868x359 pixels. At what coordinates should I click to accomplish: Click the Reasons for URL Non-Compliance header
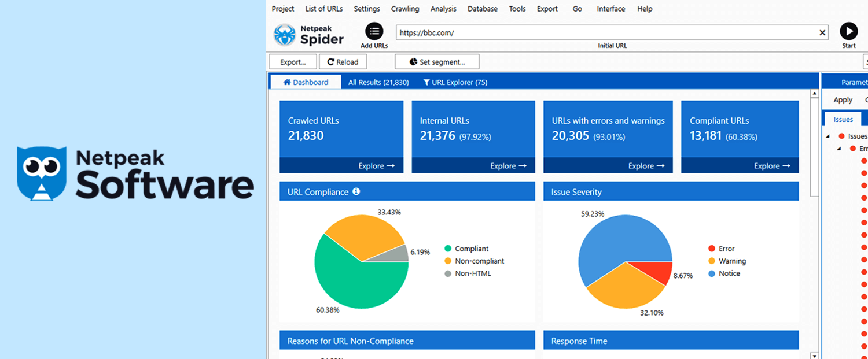(407, 340)
